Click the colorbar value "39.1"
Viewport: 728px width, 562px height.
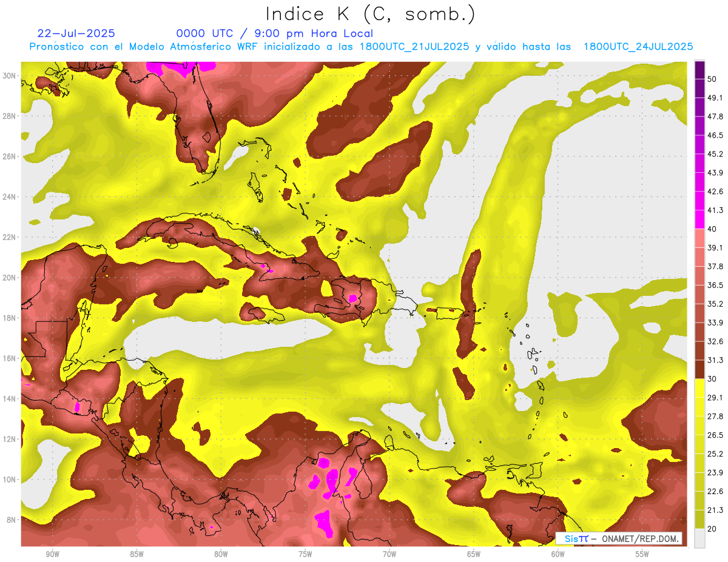coord(715,248)
